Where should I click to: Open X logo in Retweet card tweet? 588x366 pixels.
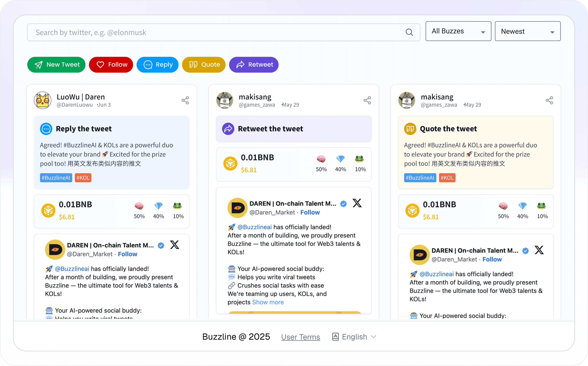(x=357, y=203)
